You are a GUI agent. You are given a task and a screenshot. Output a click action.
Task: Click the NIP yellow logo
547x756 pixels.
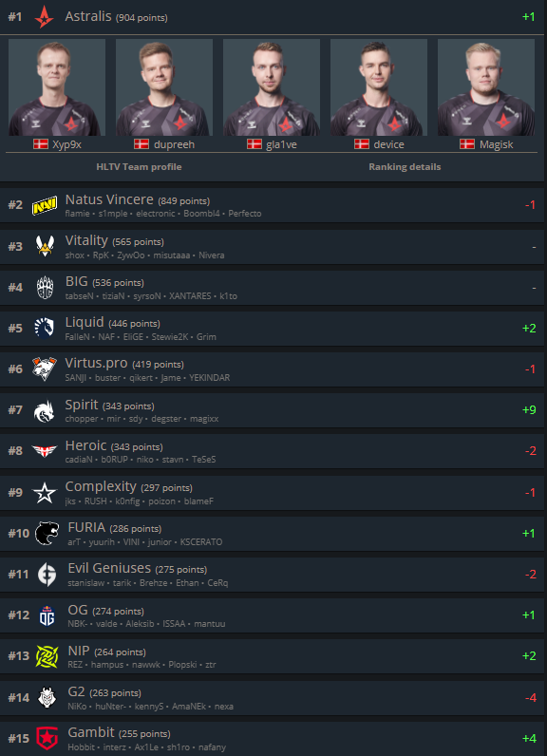coord(47,656)
